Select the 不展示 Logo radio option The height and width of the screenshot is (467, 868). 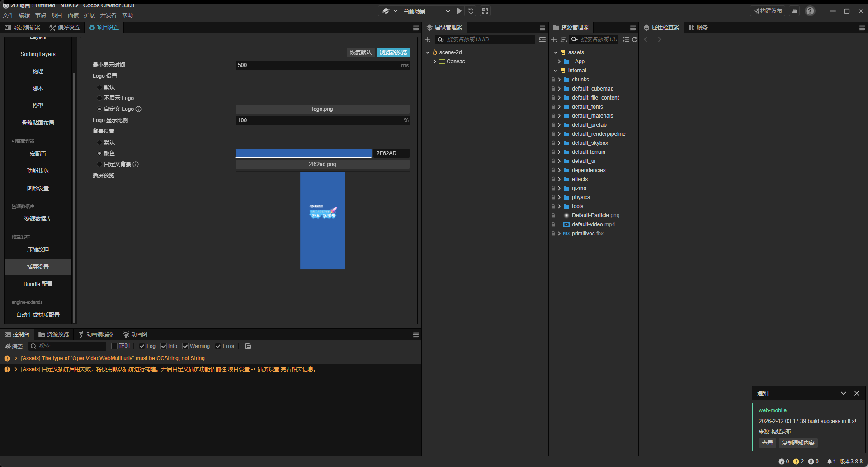coord(99,98)
